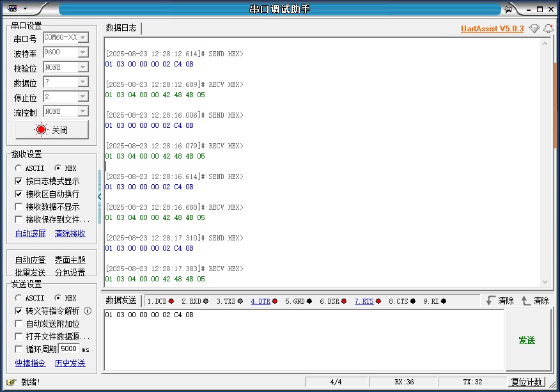This screenshot has height=392, width=560.
Task: Click the red port status icon on 关闭 button
Action: tap(42, 130)
